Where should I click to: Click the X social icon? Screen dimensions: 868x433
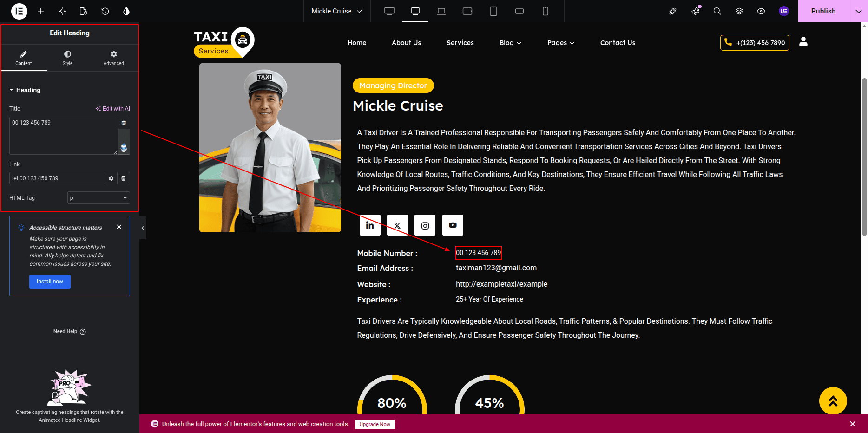(x=397, y=225)
